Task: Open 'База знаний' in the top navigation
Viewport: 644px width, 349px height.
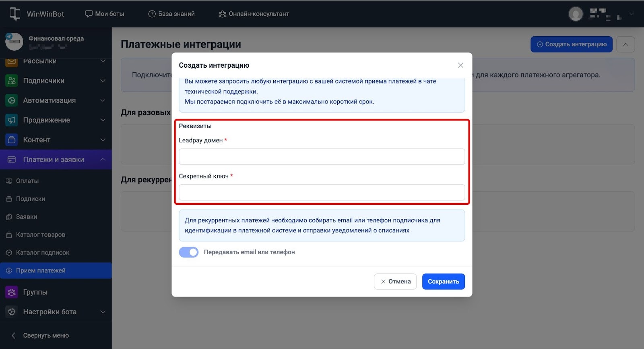Action: pos(171,14)
